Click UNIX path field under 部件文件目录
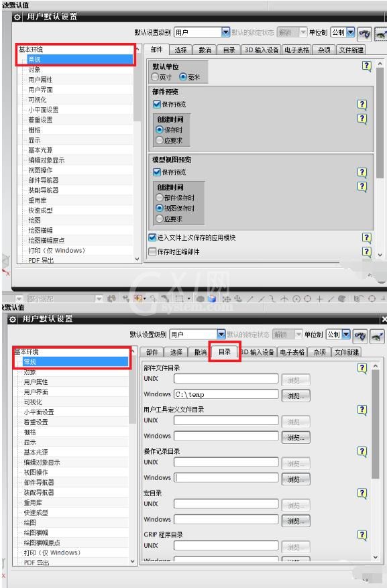 (226, 378)
